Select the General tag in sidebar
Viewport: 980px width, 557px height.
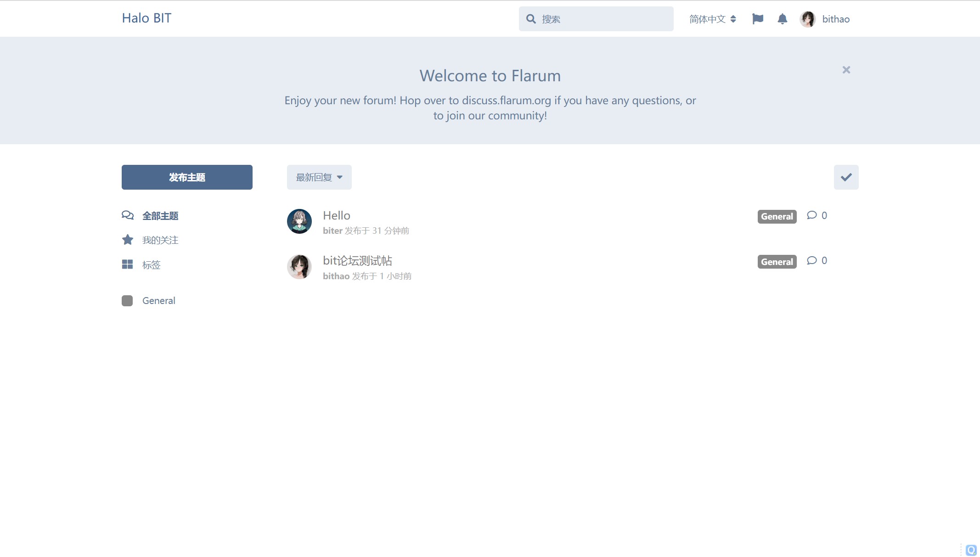pos(148,301)
